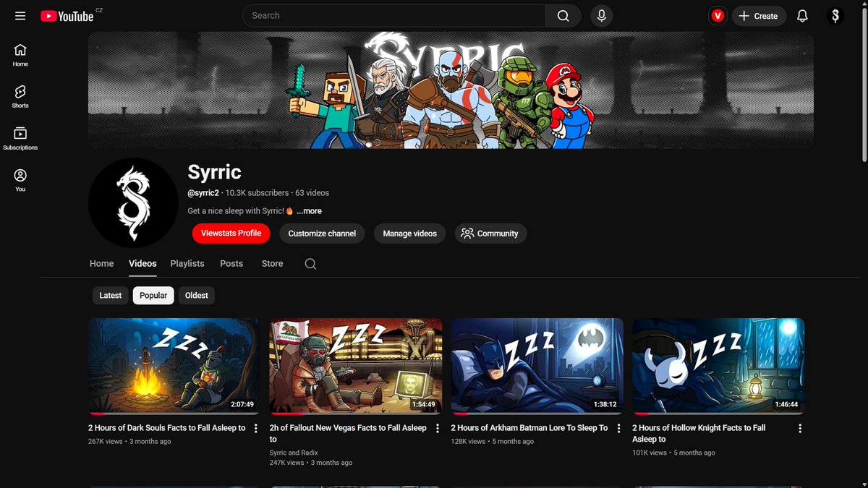The image size is (868, 488).
Task: Click the 1:38:12 duration badge
Action: pos(605,405)
